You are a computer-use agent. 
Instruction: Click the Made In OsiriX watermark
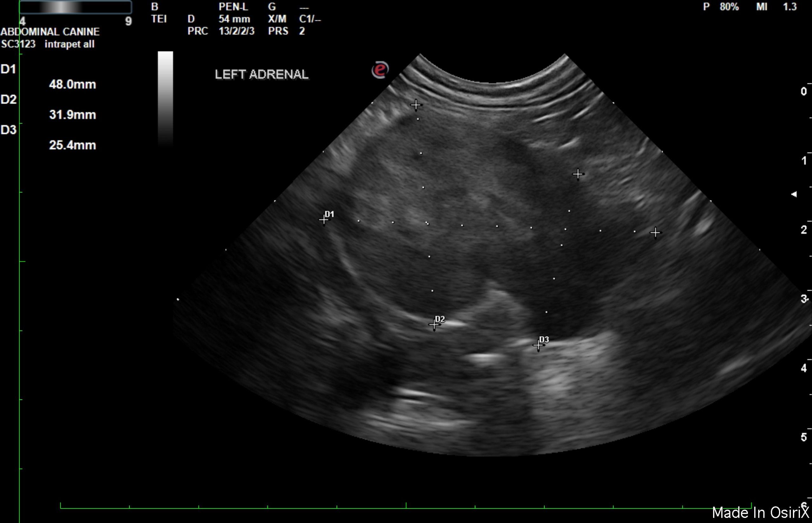tap(760, 513)
